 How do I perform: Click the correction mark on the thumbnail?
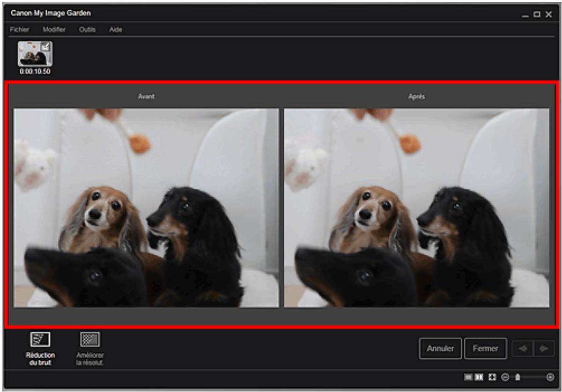[x=46, y=47]
